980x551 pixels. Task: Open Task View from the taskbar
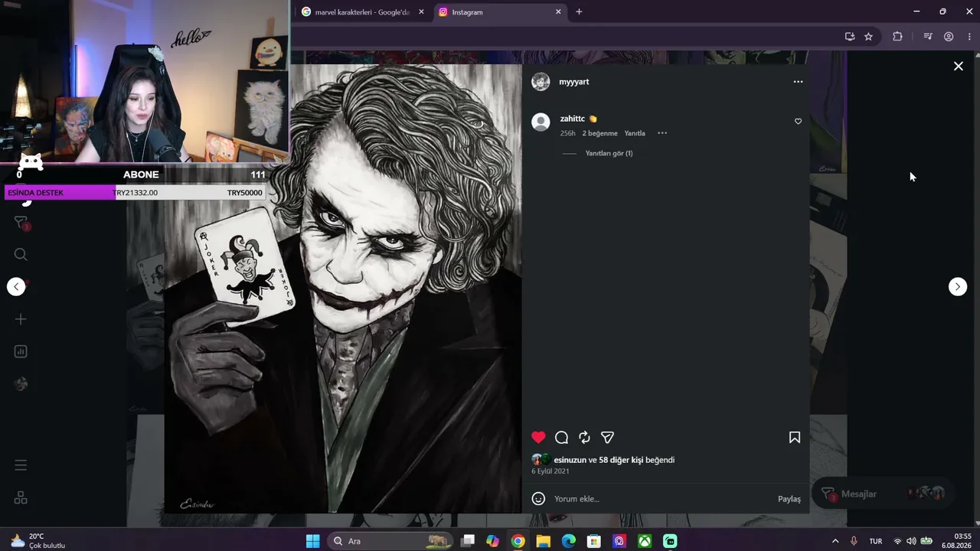click(x=468, y=541)
